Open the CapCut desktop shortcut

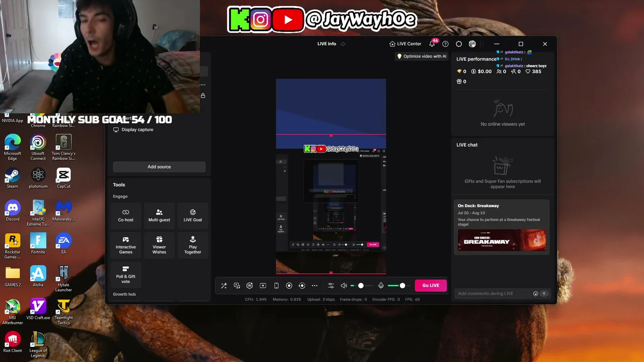click(x=63, y=178)
